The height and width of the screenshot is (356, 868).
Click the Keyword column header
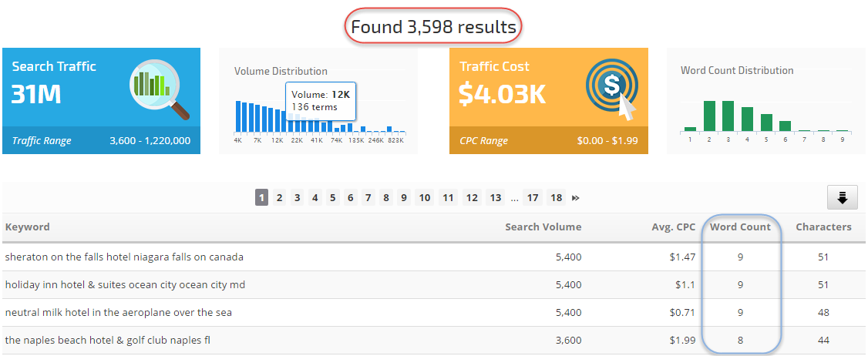tap(28, 227)
